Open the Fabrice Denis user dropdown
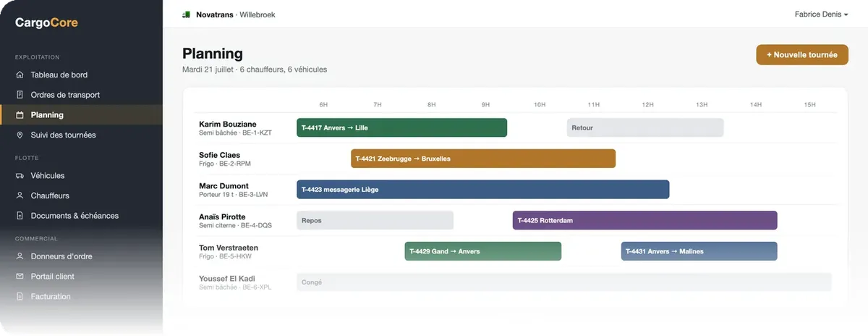The height and width of the screenshot is (336, 868). point(821,14)
